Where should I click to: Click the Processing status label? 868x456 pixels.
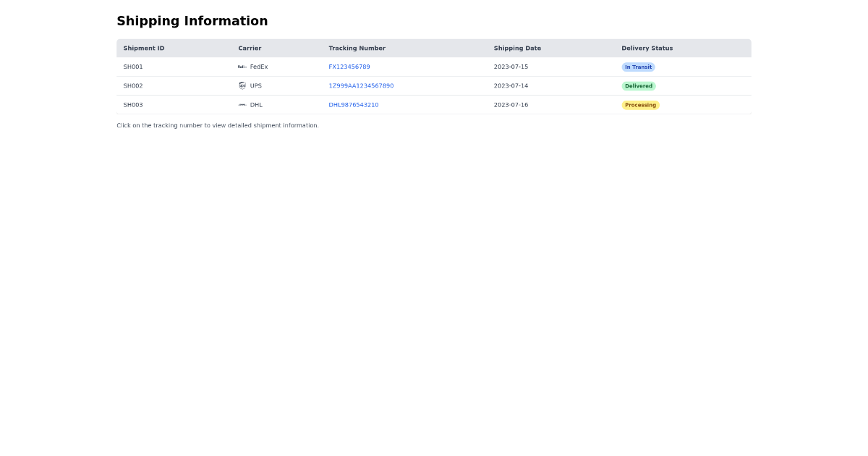[x=640, y=105]
